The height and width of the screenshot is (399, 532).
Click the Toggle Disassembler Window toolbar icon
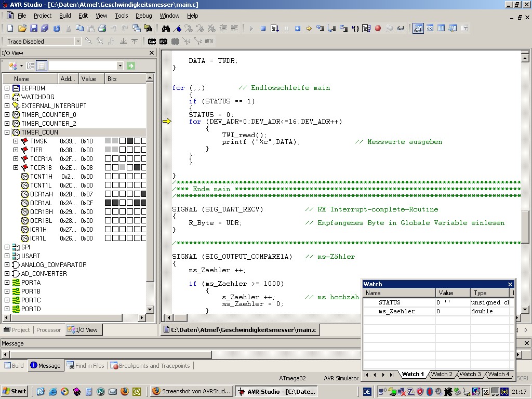(x=453, y=29)
